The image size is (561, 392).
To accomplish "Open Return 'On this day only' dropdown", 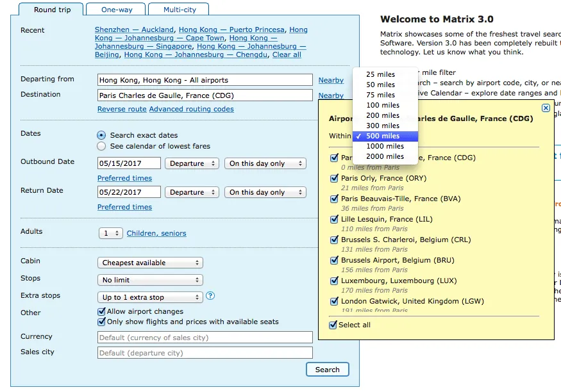I will coord(265,192).
